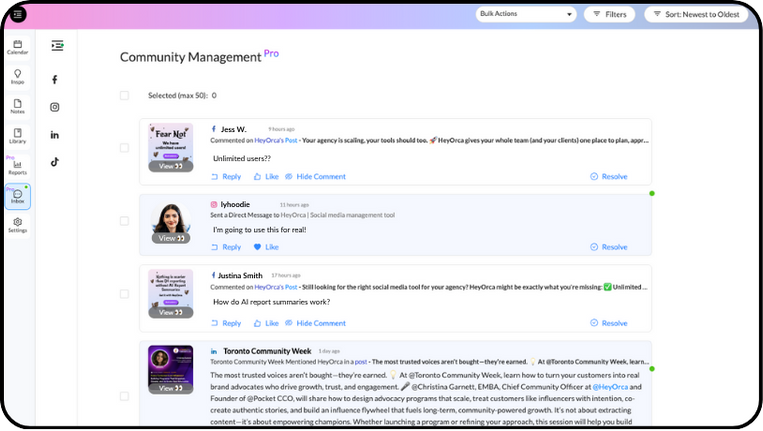
Task: View Toronto Community Week post thumbnail
Action: point(171,370)
